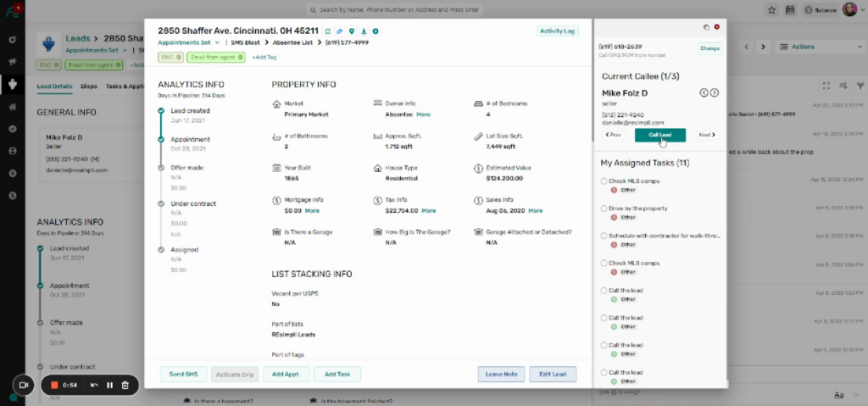Go to next lead arrow near Actions
868x406 pixels.
point(763,47)
